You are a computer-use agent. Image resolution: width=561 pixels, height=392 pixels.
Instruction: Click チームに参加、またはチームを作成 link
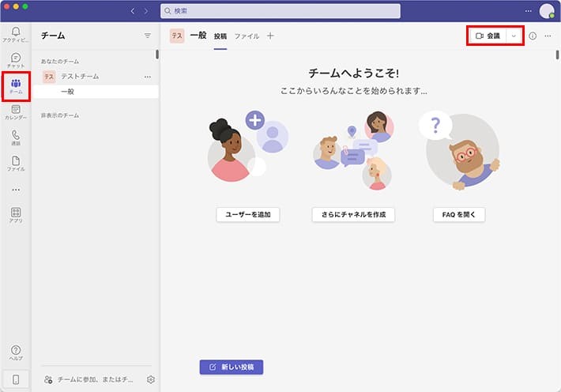[88, 379]
